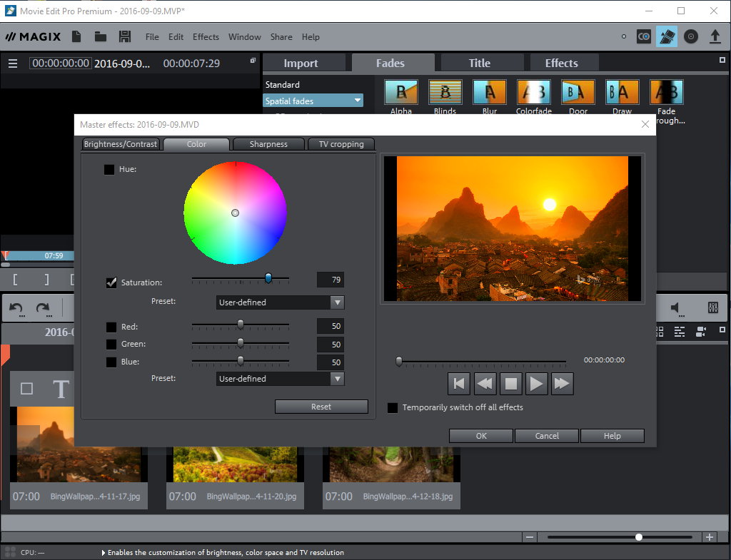Redo the action in the timeline toolbar
This screenshot has height=560, width=731.
pyautogui.click(x=44, y=308)
